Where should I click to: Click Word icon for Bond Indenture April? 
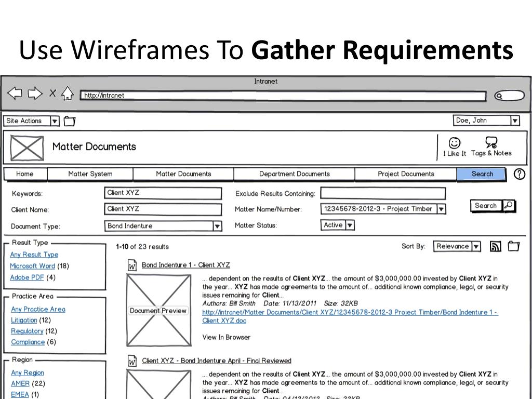tap(132, 361)
